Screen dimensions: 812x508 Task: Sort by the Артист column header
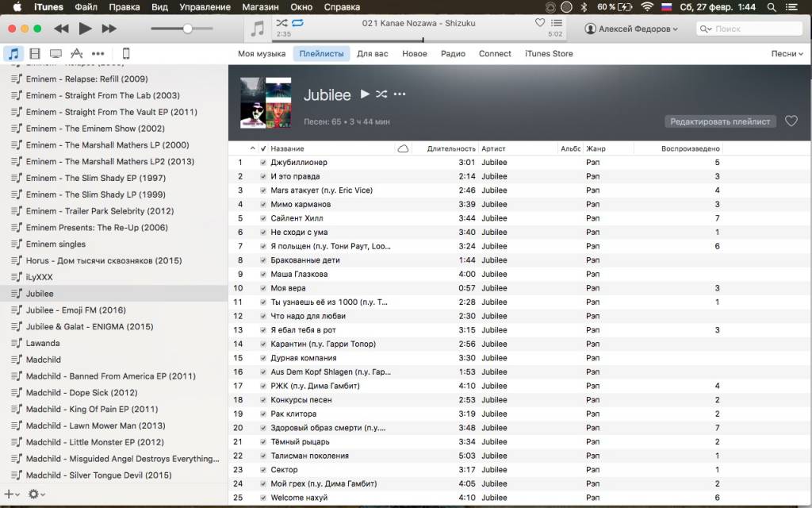(x=493, y=148)
